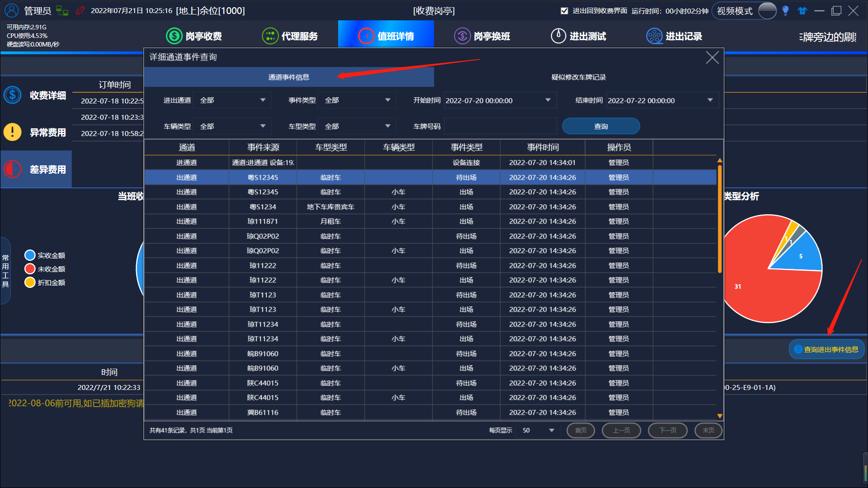
Task: Click the 代理服务 agent service icon
Action: pos(270,36)
